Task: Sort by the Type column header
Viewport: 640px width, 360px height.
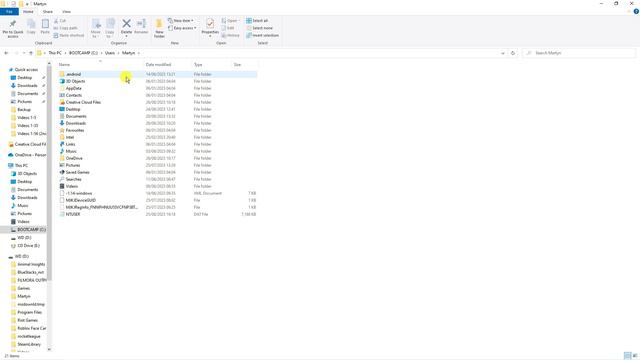Action: pos(212,65)
